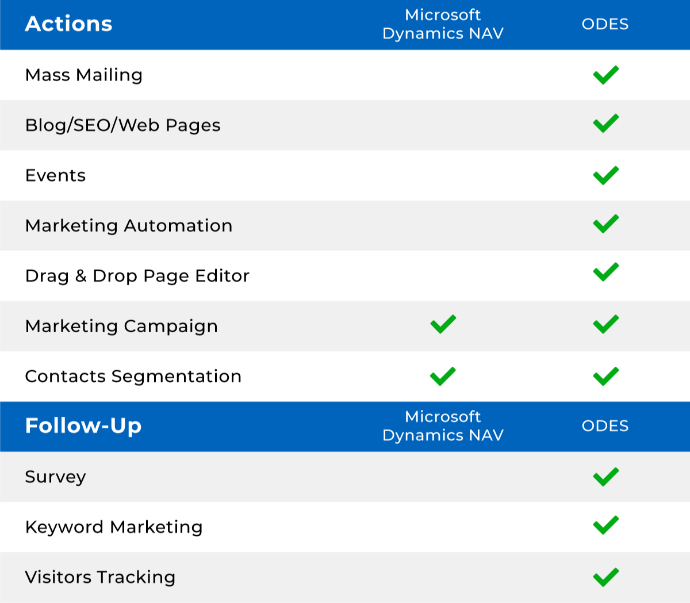
Task: Click Microsoft Dynamics NAV checkmark for Contacts Segmentation
Action: click(443, 376)
